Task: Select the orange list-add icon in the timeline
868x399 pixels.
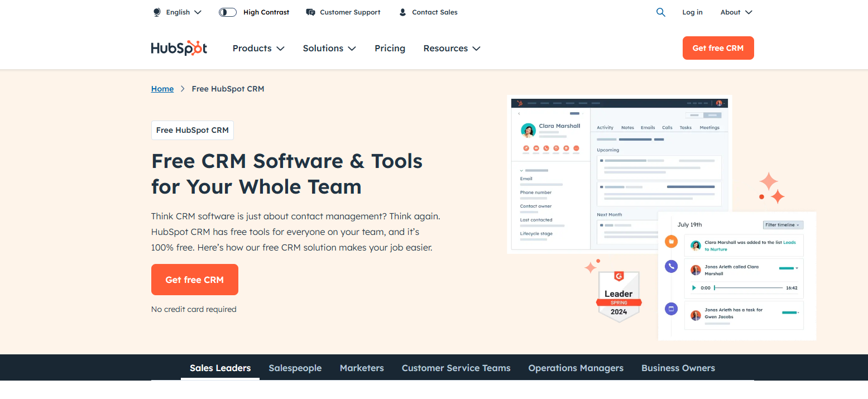Action: click(671, 241)
